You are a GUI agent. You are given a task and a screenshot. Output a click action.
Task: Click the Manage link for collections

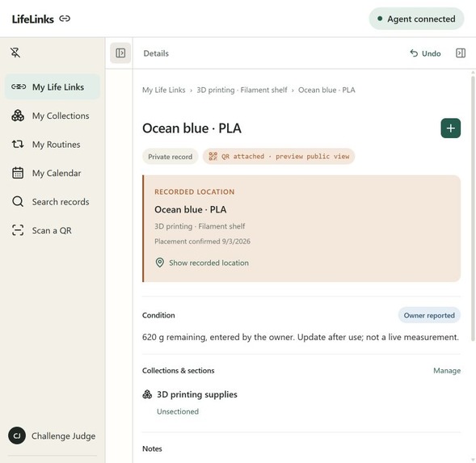(x=447, y=371)
